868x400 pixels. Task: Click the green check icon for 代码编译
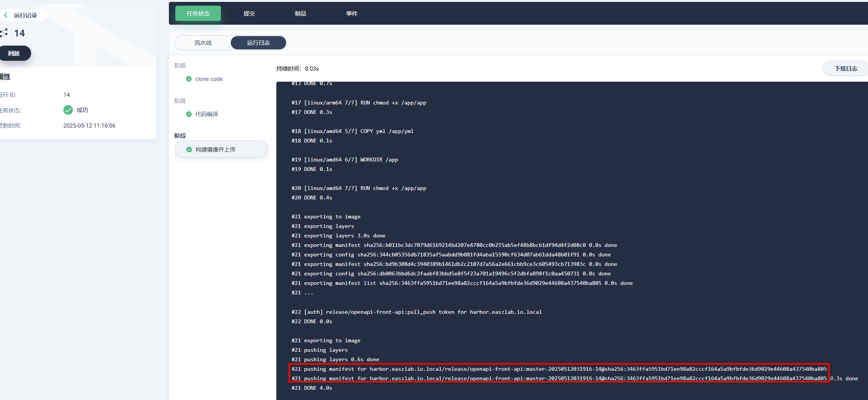[189, 114]
